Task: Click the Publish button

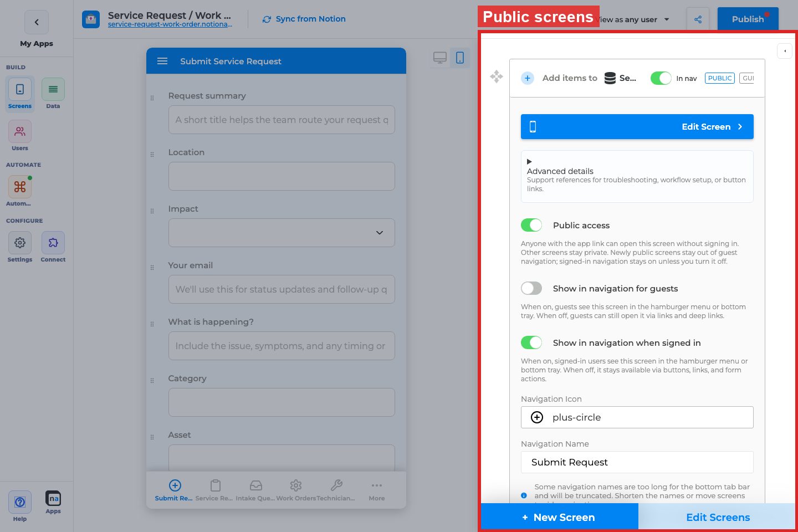Action: (748, 19)
